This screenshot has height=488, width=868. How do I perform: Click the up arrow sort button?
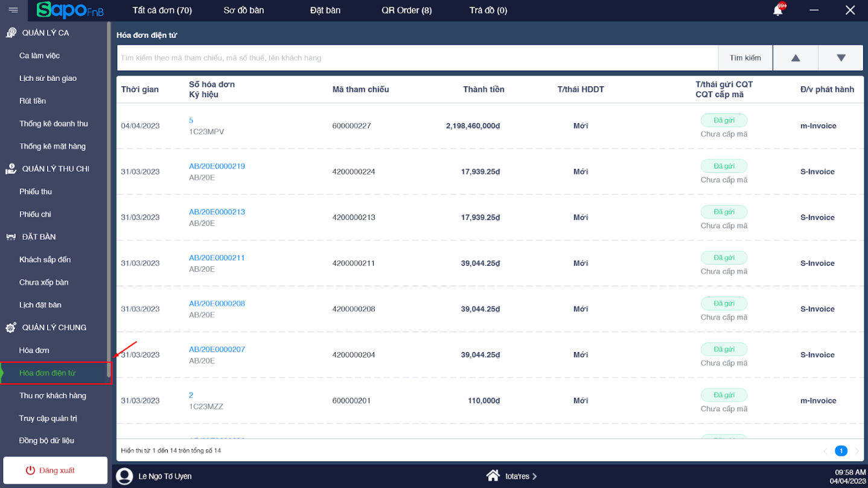point(796,58)
